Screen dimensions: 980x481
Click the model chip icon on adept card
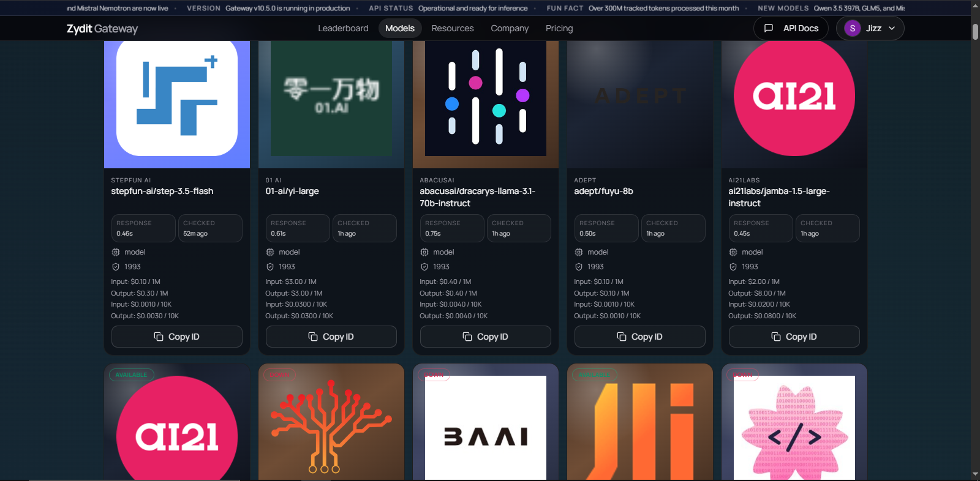point(579,252)
